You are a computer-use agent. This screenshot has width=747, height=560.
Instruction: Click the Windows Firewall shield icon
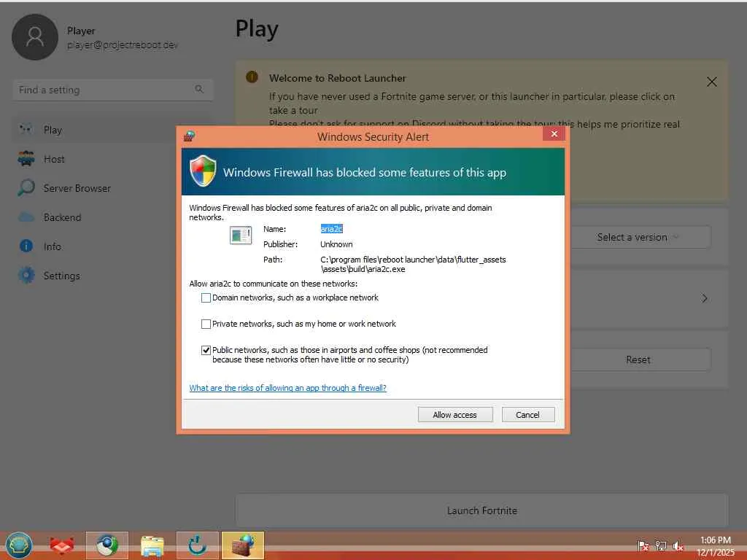(203, 171)
